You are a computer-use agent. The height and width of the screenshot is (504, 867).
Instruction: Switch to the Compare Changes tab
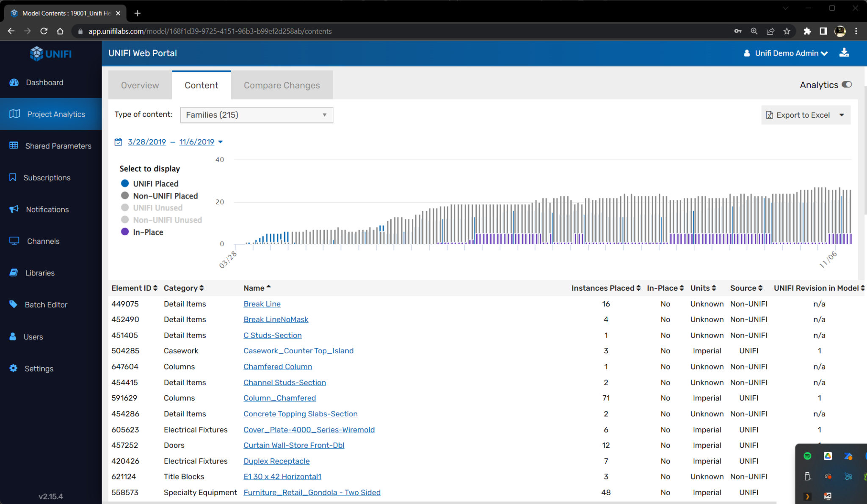tap(281, 85)
